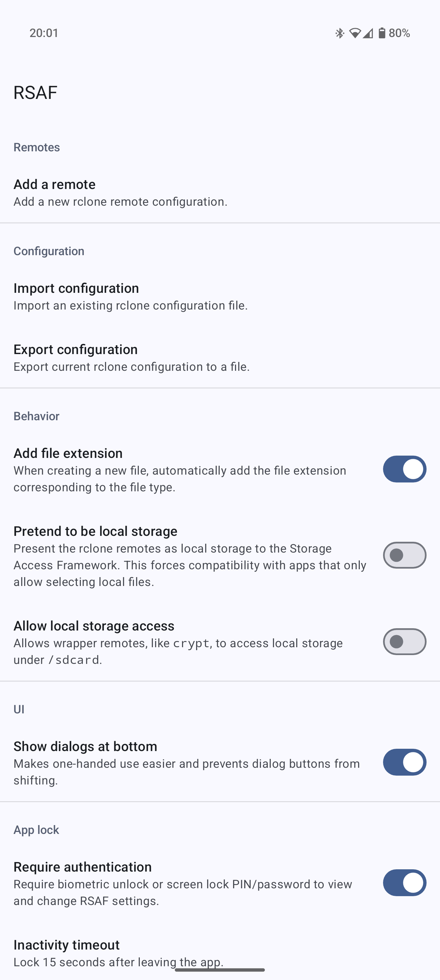Turn on Allow local storage access
The width and height of the screenshot is (440, 980).
404,641
